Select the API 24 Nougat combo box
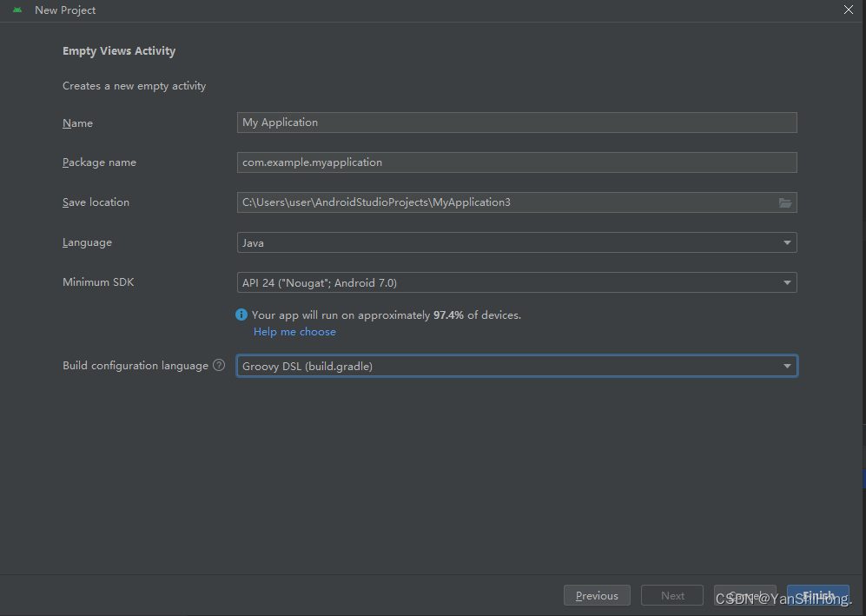 pos(517,283)
